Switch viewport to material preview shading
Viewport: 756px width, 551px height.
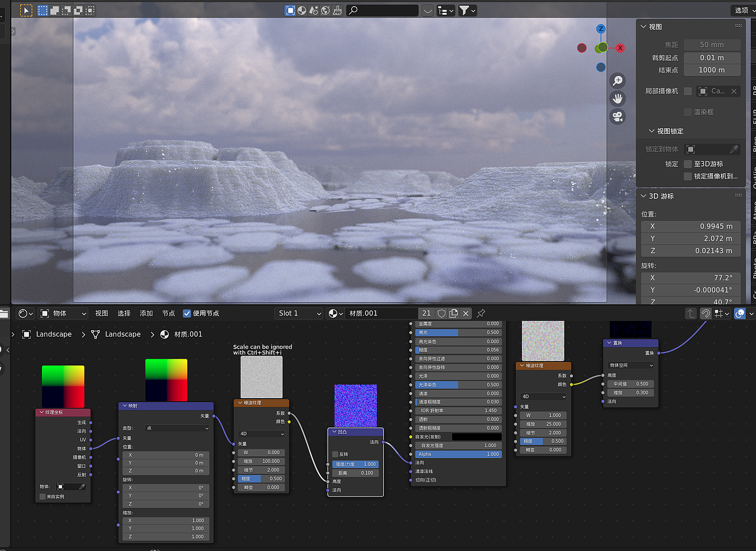pyautogui.click(x=302, y=10)
